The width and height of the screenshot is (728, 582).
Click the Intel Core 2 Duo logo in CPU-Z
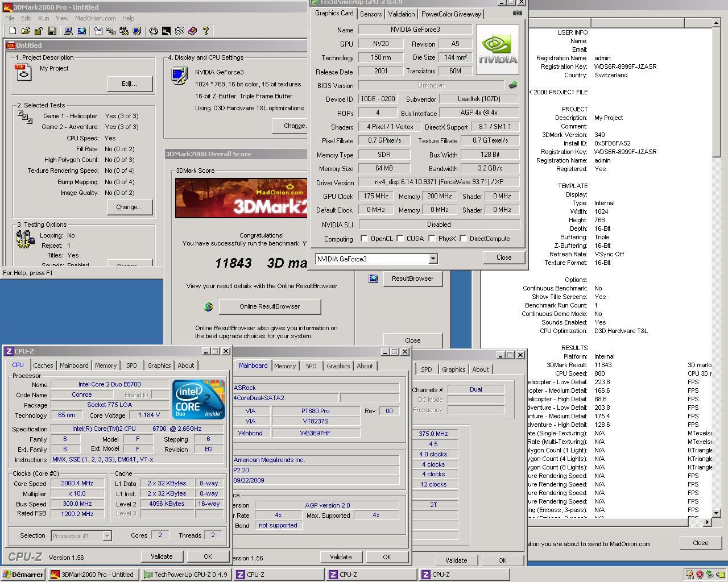[198, 400]
